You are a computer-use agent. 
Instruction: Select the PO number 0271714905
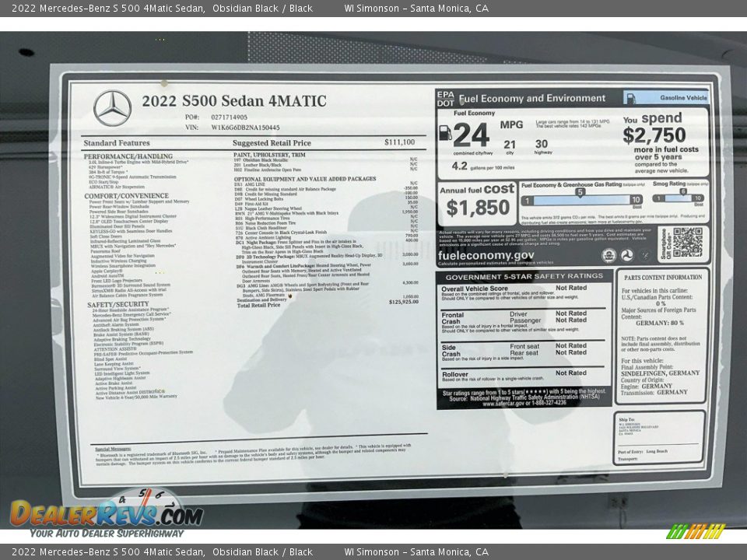(229, 117)
